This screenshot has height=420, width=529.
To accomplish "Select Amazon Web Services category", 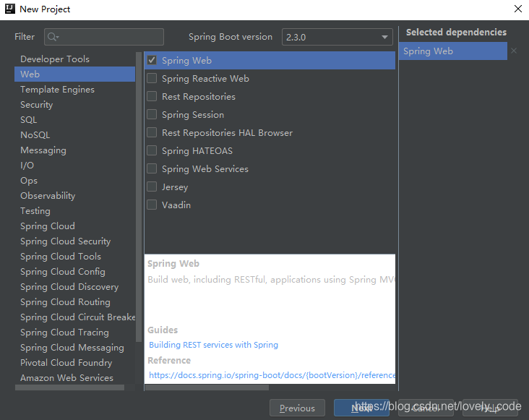I will (x=74, y=378).
